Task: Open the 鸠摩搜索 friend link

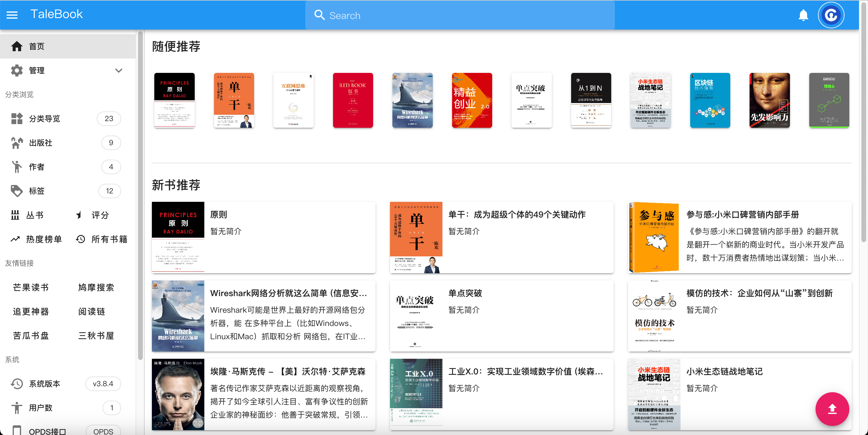Action: (96, 287)
